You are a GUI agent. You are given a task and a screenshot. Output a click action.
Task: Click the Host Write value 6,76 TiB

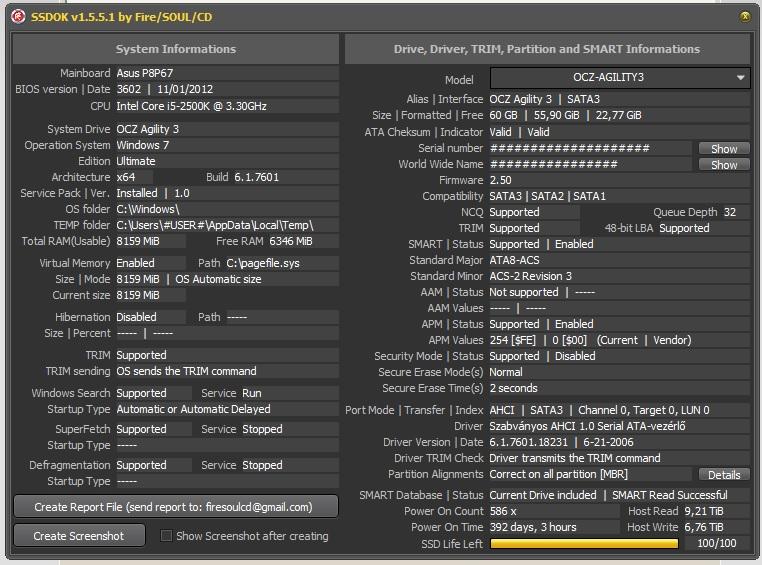pos(704,528)
